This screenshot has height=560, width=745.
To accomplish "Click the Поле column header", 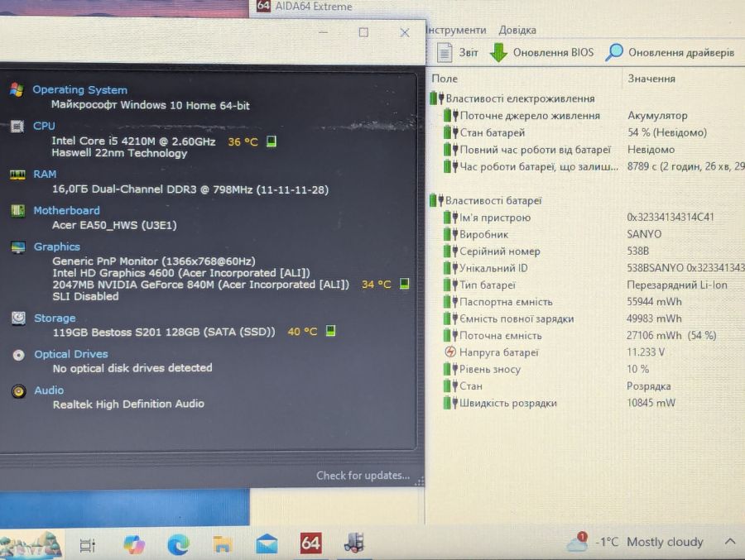I will click(x=445, y=79).
